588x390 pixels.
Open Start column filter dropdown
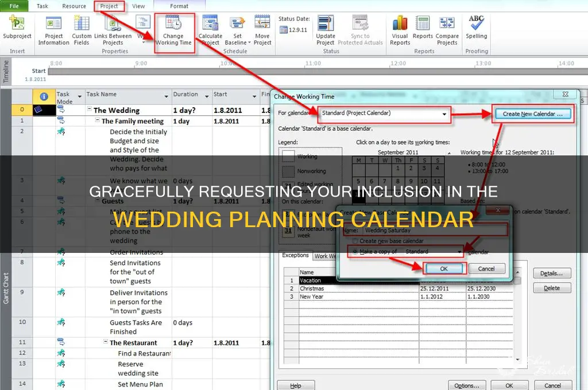[x=254, y=97]
